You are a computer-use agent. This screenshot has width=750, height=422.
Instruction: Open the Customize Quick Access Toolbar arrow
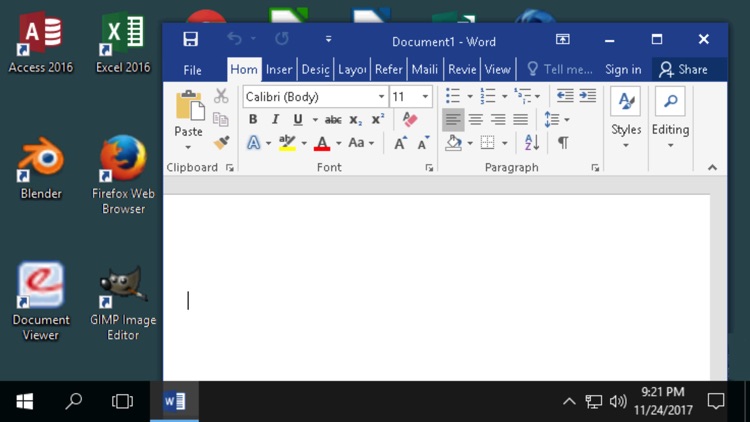329,39
